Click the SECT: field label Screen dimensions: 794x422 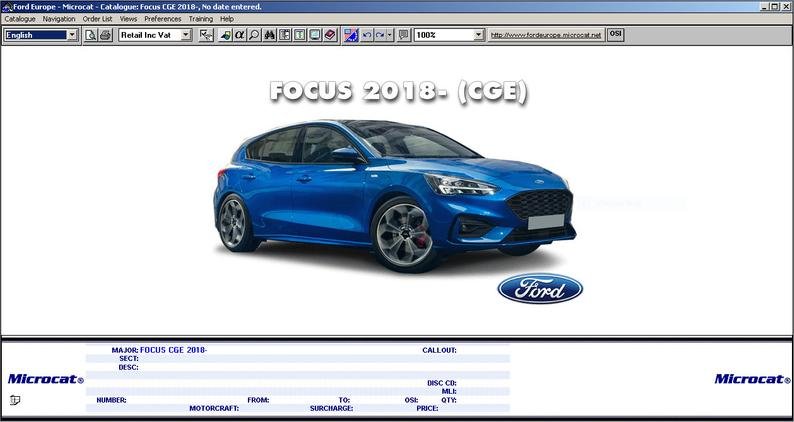129,358
